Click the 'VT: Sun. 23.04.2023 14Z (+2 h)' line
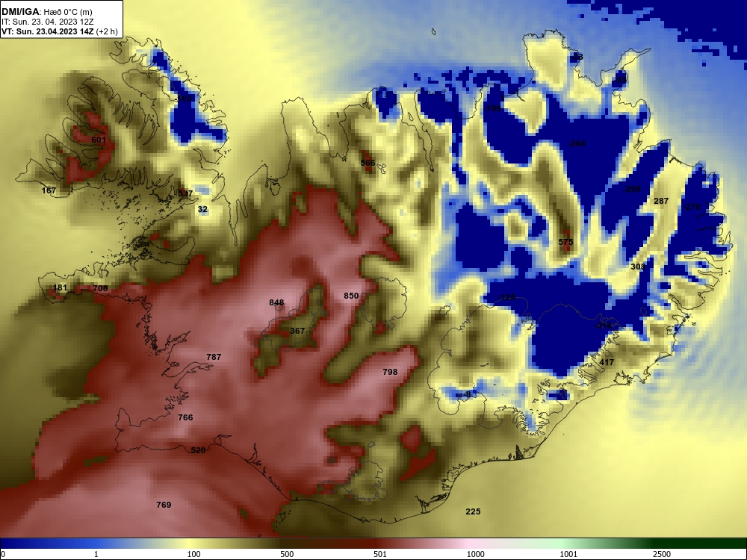 pyautogui.click(x=60, y=31)
